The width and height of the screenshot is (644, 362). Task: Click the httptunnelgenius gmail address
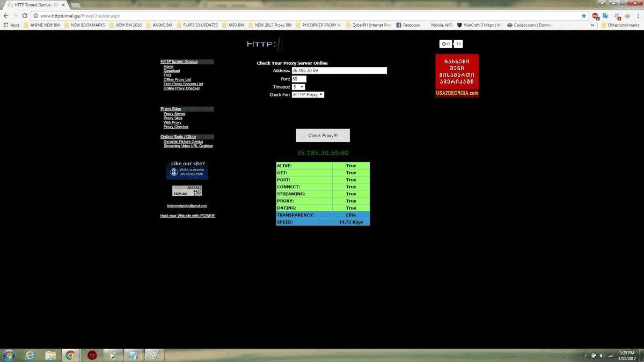pos(187,206)
